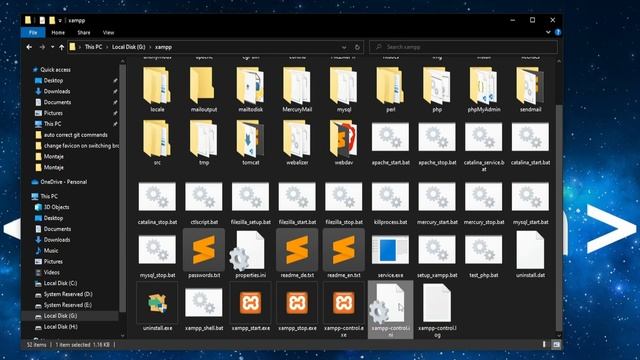Viewport: 640px width, 360px height.
Task: Open the mysql folder
Action: pyautogui.click(x=343, y=90)
